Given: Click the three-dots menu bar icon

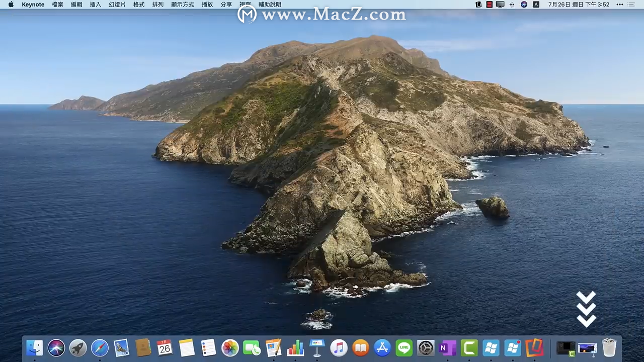Looking at the screenshot, I should point(619,5).
